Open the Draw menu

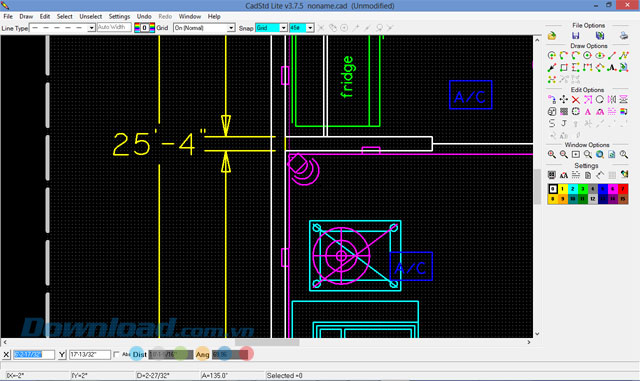[26, 16]
